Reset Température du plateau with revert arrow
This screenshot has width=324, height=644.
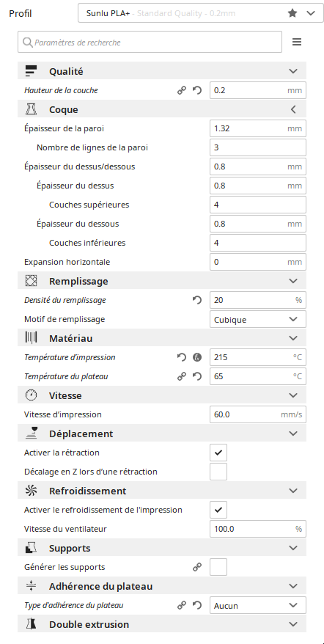tap(197, 376)
